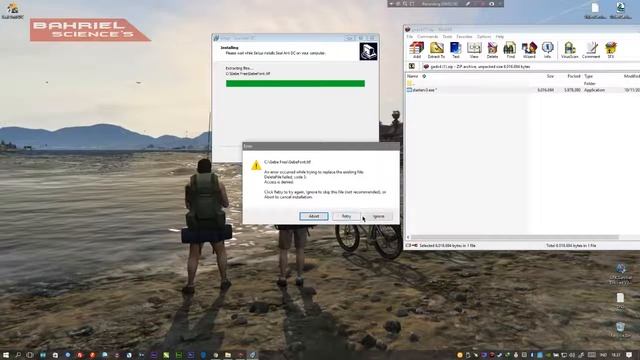The image size is (640, 360).
Task: Select the parent folder row in WinRAR list
Action: (x=522, y=83)
